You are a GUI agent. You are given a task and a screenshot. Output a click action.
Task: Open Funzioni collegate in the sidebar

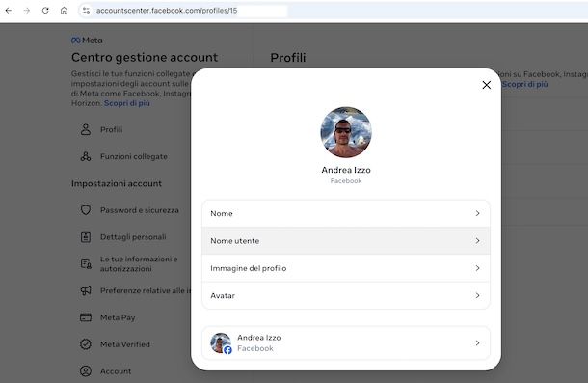point(134,156)
